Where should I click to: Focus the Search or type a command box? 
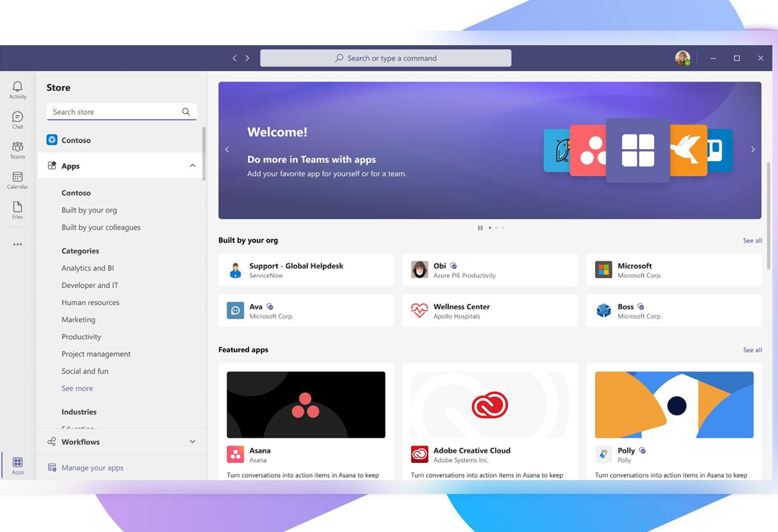(386, 58)
